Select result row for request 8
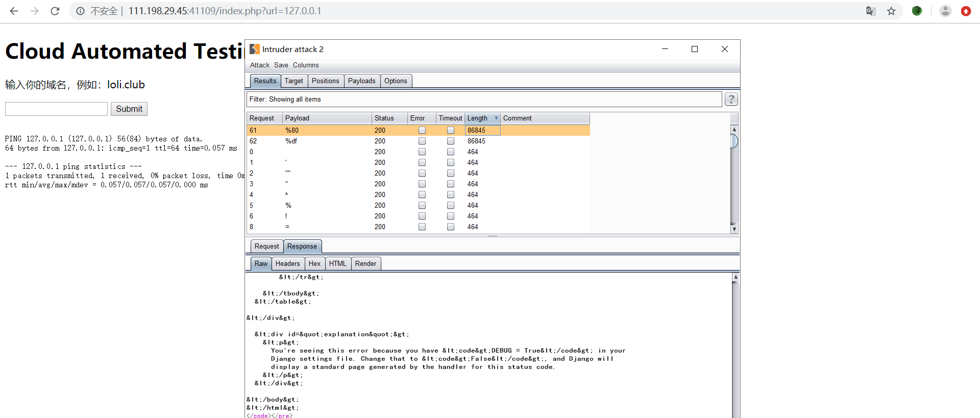This screenshot has height=418, width=980. [418, 227]
